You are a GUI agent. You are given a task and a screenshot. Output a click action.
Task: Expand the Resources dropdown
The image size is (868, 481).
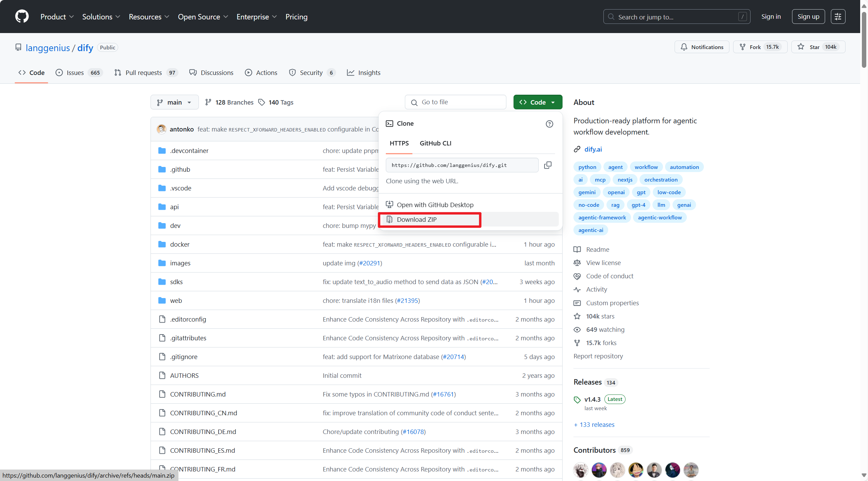(x=149, y=17)
